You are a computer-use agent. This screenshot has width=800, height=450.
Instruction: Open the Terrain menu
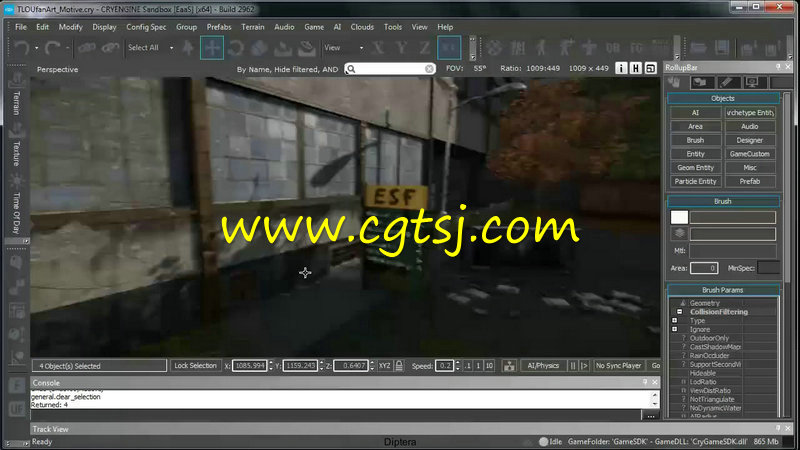pos(253,27)
